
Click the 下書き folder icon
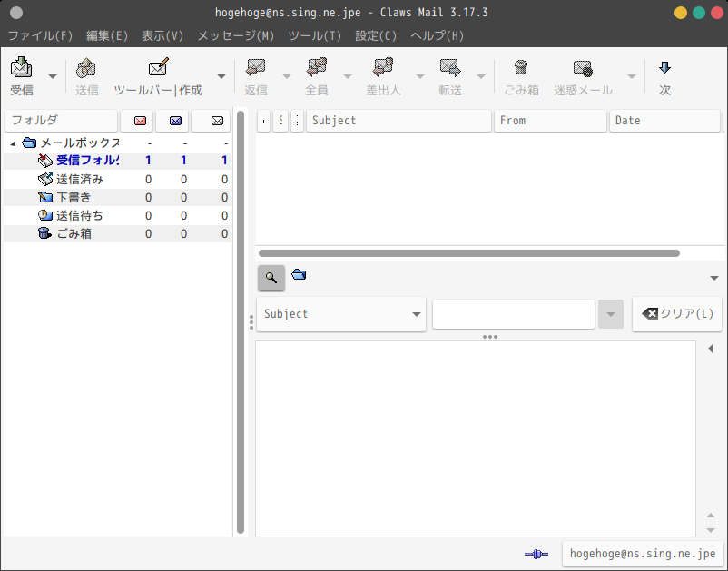tap(45, 197)
